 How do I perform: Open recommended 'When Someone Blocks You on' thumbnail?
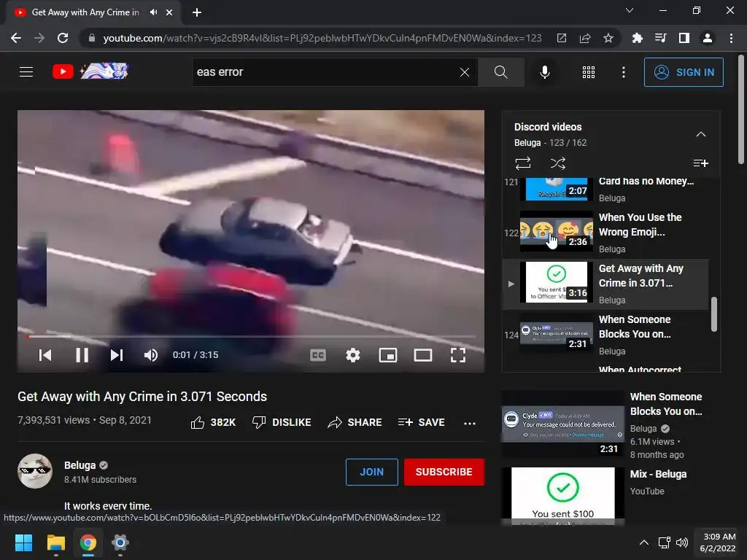[562, 424]
